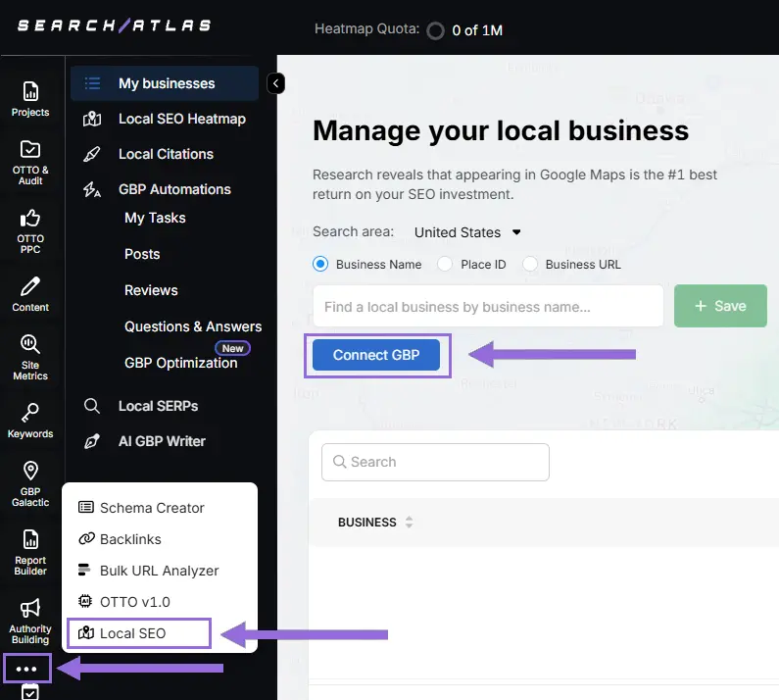Expand the United States search area dropdown
This screenshot has width=779, height=700.
[x=467, y=232]
